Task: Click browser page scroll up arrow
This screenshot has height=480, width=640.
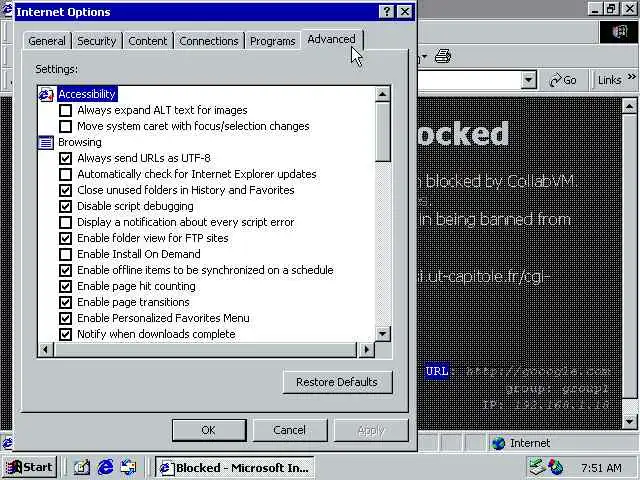Action: tap(629, 106)
